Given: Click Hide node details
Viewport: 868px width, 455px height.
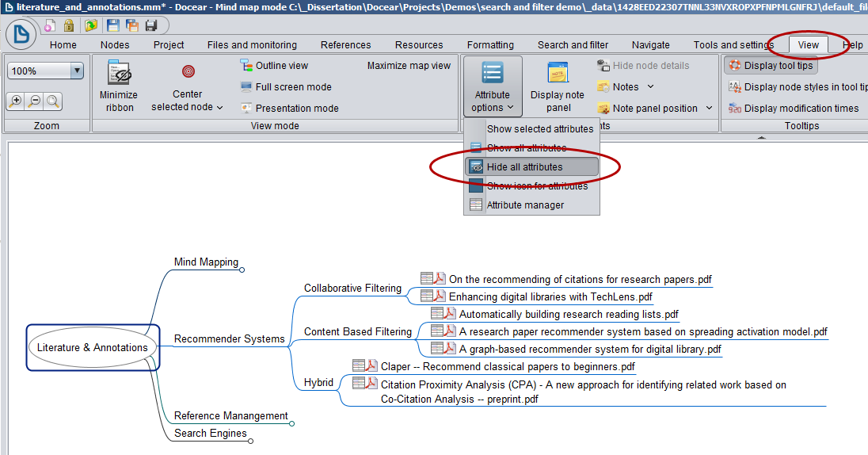Looking at the screenshot, I should tap(643, 65).
